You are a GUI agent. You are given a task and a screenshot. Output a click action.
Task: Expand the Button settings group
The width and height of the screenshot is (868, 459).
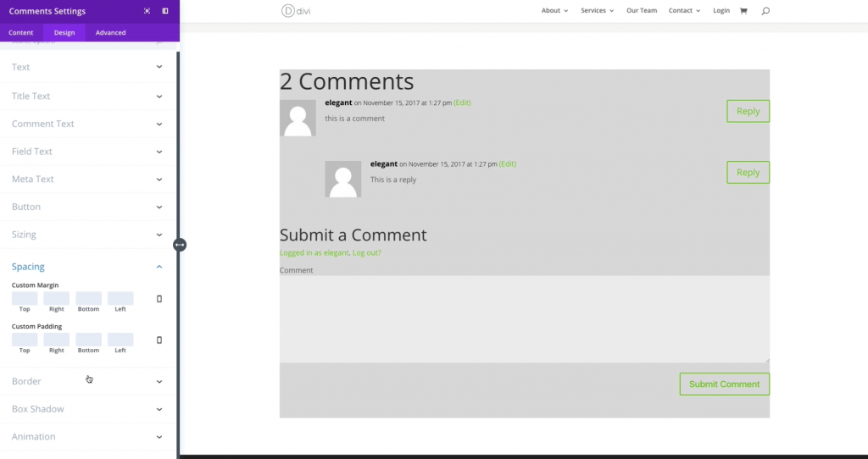pyautogui.click(x=87, y=207)
